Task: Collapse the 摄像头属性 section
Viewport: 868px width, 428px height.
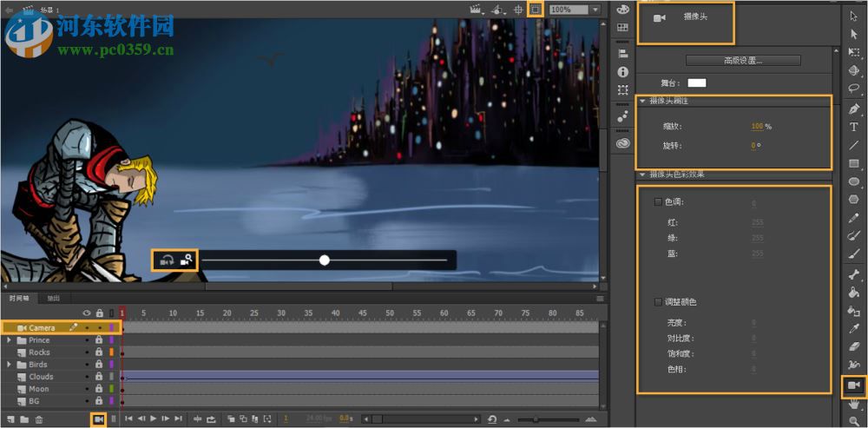Action: [642, 101]
